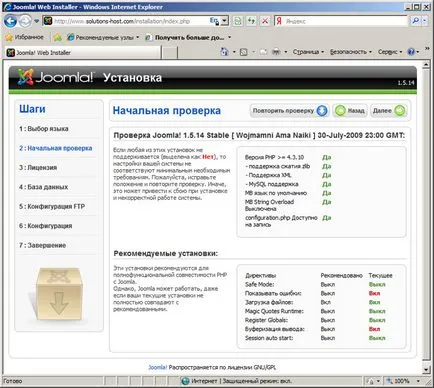Image resolution: width=434 pixels, height=388 pixels.
Task: Open the Избранное favorites button
Action: pyautogui.click(x=24, y=37)
